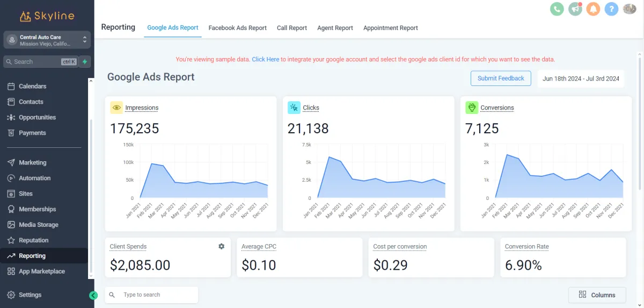Click the Reporting trend icon
This screenshot has width=644, height=308.
click(x=11, y=256)
